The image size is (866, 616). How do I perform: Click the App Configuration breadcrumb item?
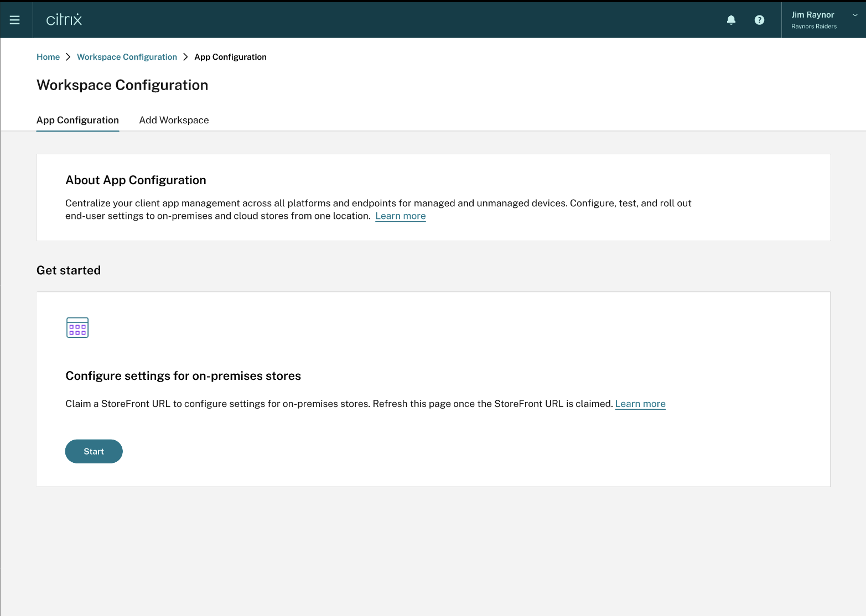[x=230, y=57]
